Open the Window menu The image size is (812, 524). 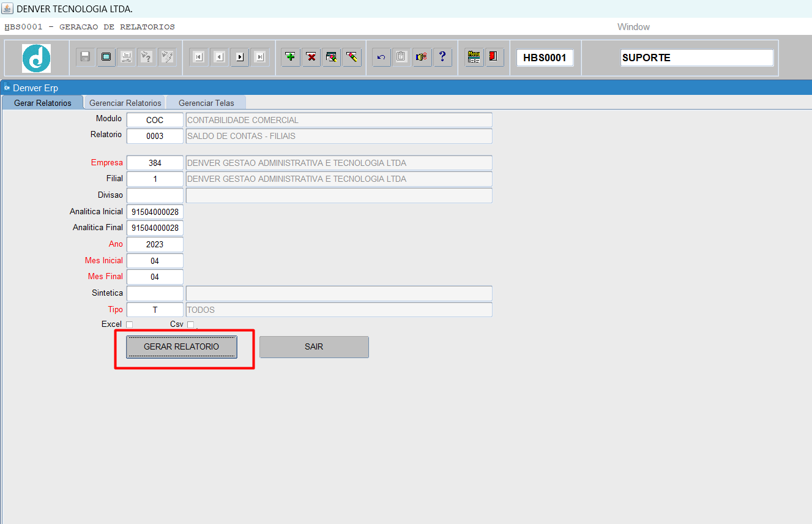(x=633, y=27)
